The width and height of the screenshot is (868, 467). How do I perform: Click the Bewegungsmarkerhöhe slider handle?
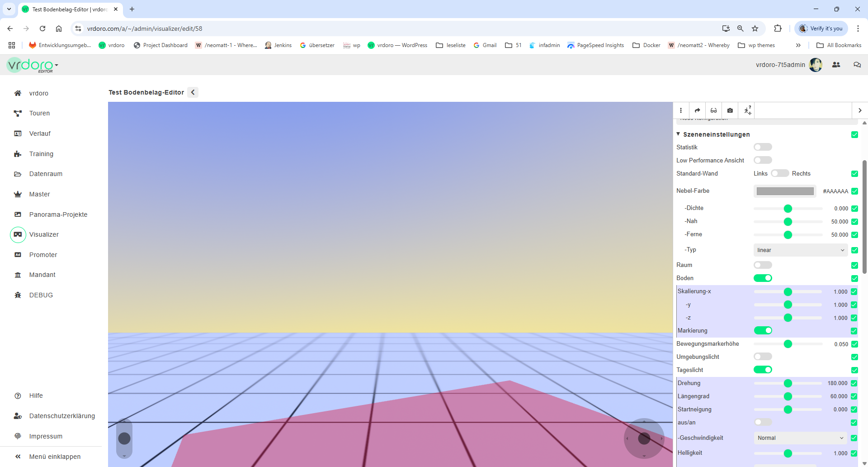pos(788,344)
